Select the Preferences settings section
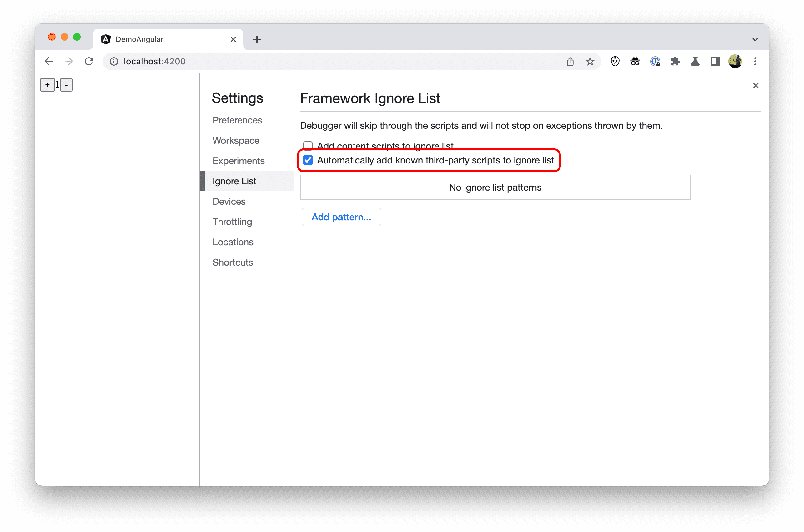The width and height of the screenshot is (804, 532). tap(238, 121)
